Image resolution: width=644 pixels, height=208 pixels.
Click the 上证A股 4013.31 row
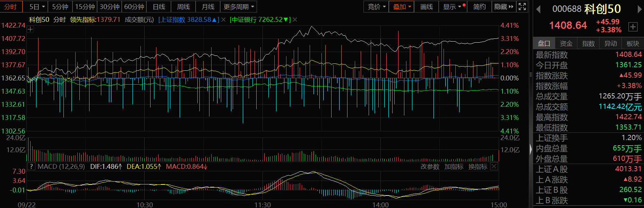tap(589, 169)
